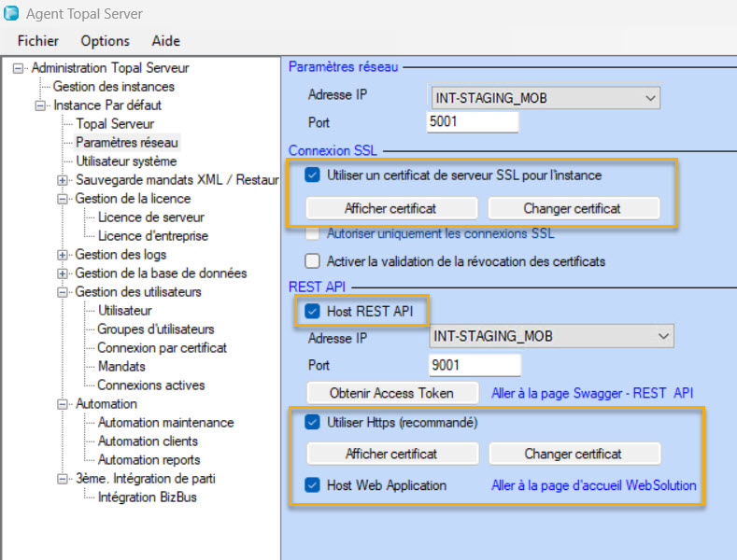Open the Aide menu

tap(165, 40)
